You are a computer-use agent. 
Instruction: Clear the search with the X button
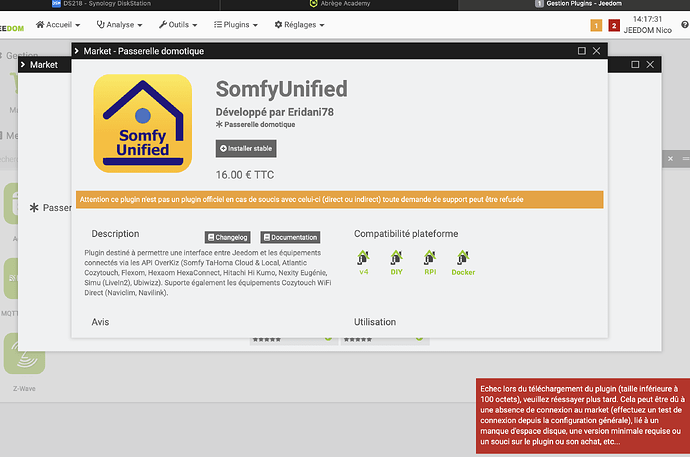[670, 159]
